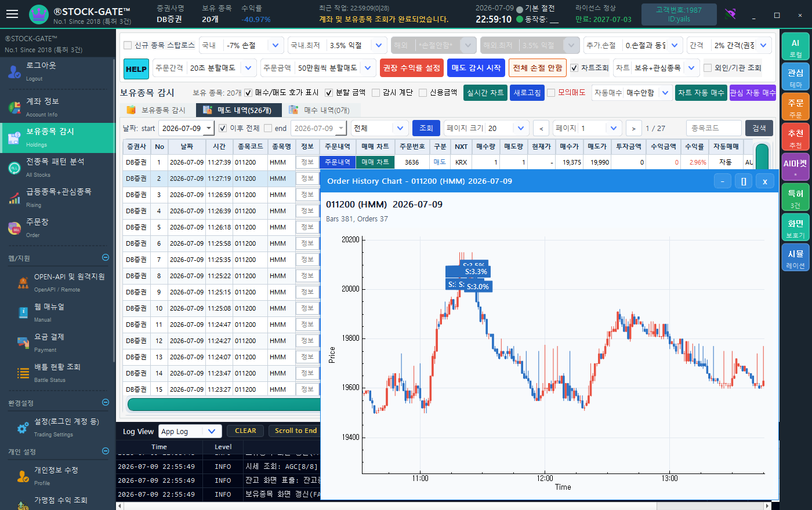Open the 웹 매뉴얼 Manual icon
The image size is (812, 510).
[23, 313]
